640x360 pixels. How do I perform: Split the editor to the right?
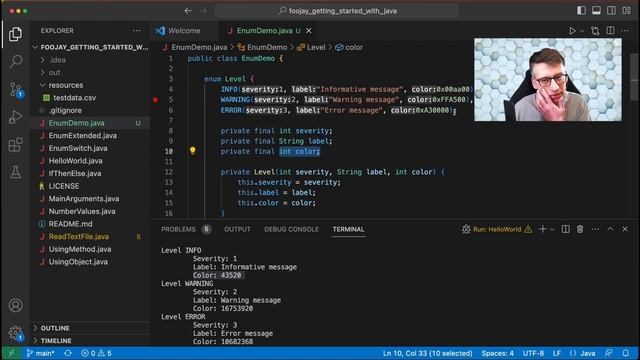[610, 31]
